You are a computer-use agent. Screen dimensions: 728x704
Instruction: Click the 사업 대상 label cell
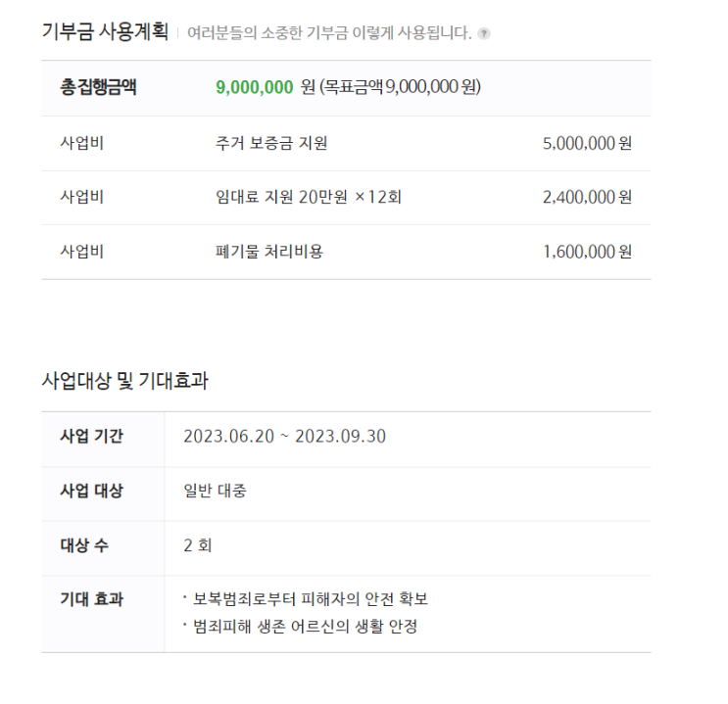103,493
